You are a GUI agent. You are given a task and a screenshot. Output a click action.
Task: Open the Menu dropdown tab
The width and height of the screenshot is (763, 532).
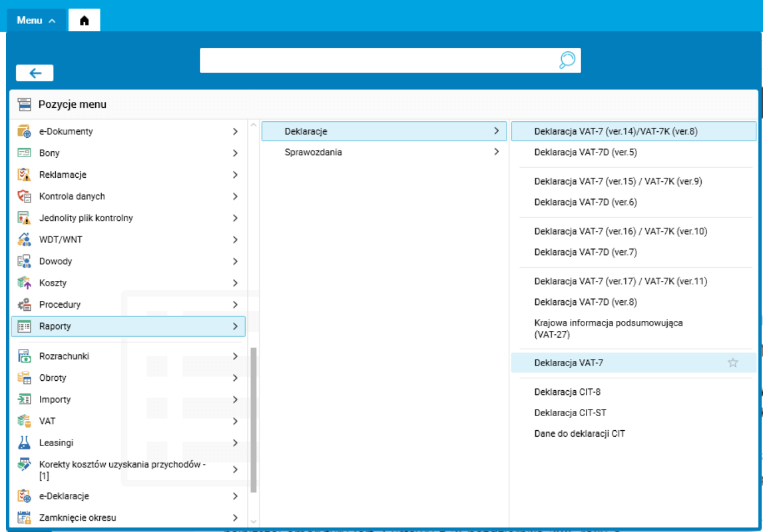36,21
